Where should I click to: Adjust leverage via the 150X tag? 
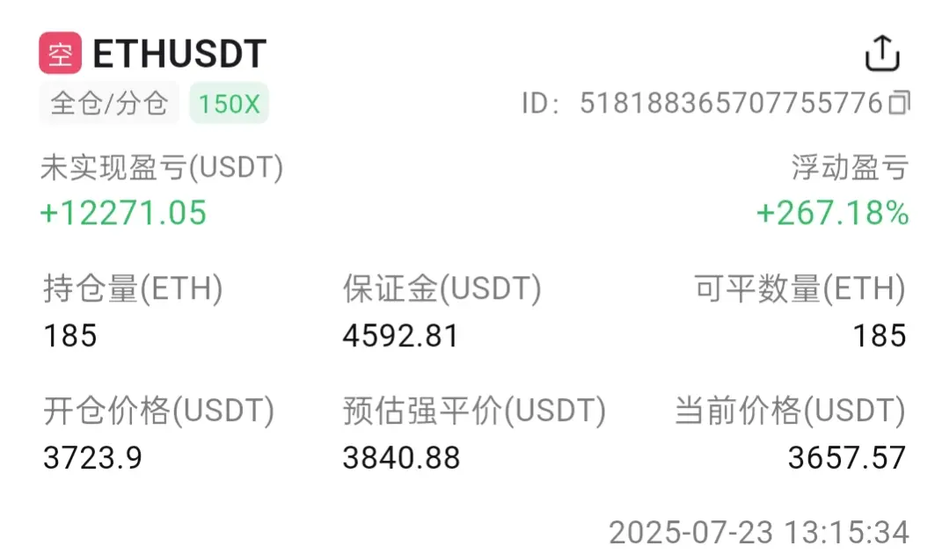click(x=229, y=104)
